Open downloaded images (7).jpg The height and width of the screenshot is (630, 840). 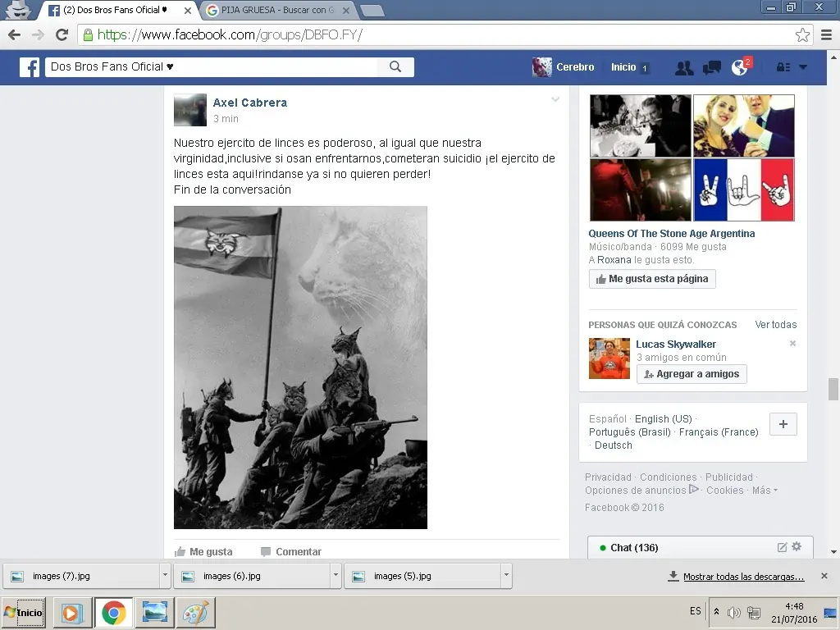[x=81, y=576]
